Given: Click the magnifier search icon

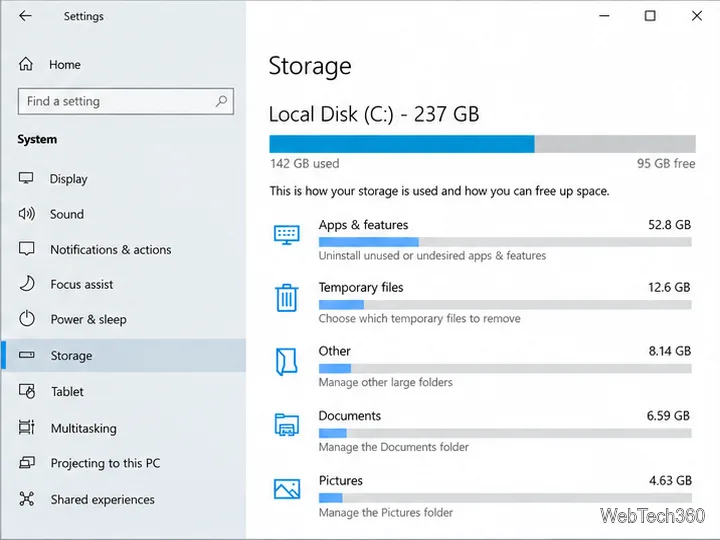Looking at the screenshot, I should point(221,101).
